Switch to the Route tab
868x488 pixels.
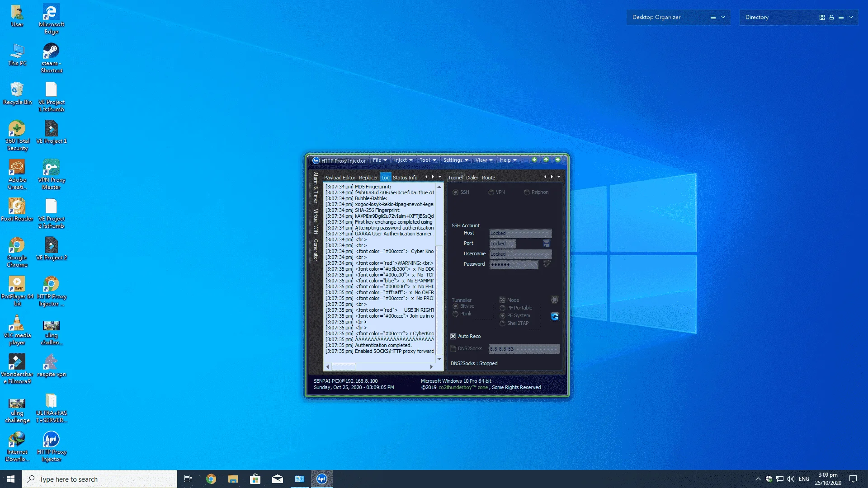tap(488, 178)
